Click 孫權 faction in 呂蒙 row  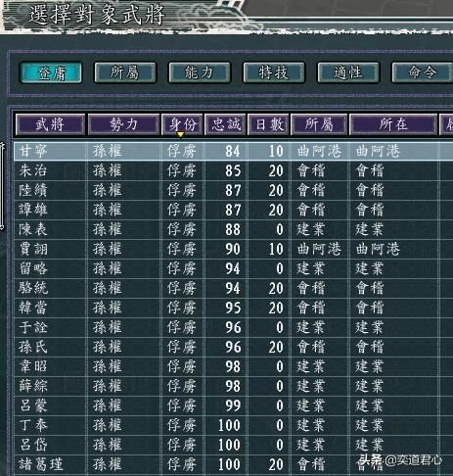pos(107,405)
